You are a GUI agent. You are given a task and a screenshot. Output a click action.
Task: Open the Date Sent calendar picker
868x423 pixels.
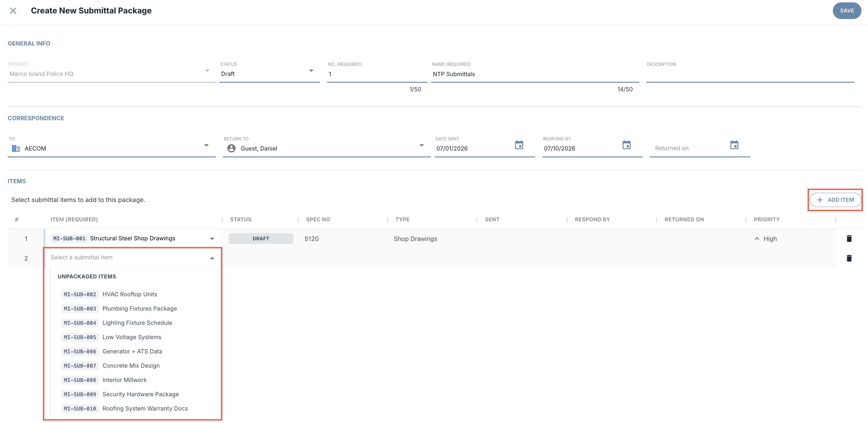519,145
